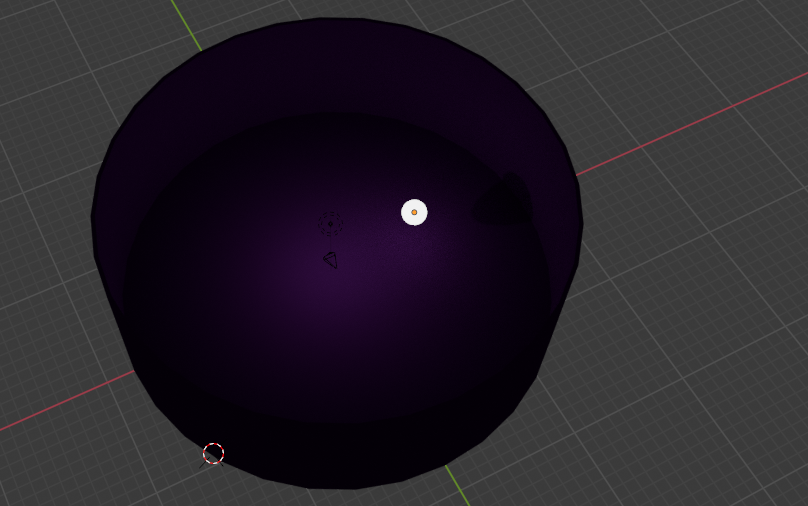Click empty grid area in bottom-left corner
The image size is (808, 506).
(60, 470)
